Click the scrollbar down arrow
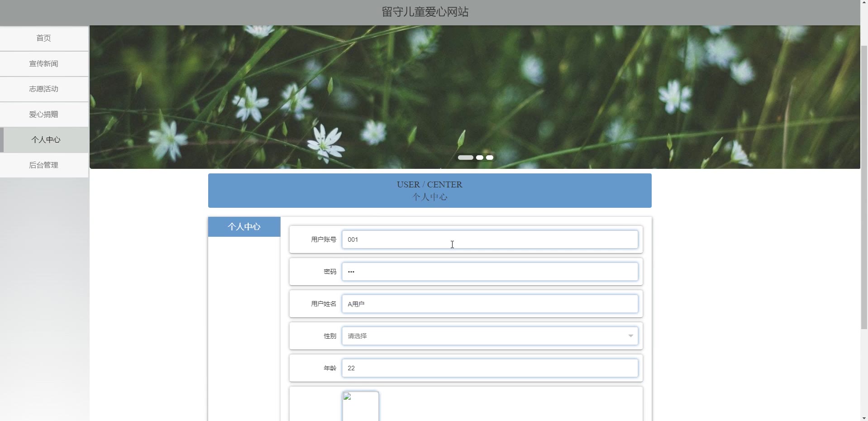 (864, 418)
